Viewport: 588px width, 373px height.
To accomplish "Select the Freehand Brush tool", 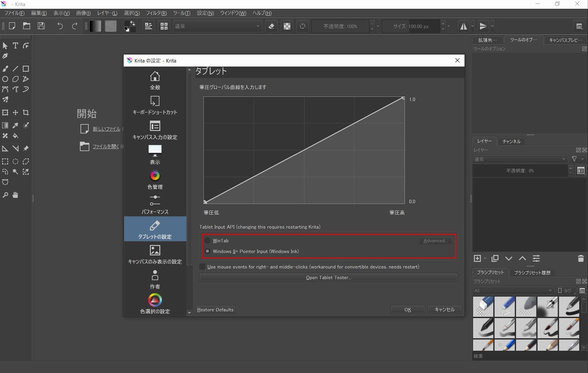I will tap(5, 69).
